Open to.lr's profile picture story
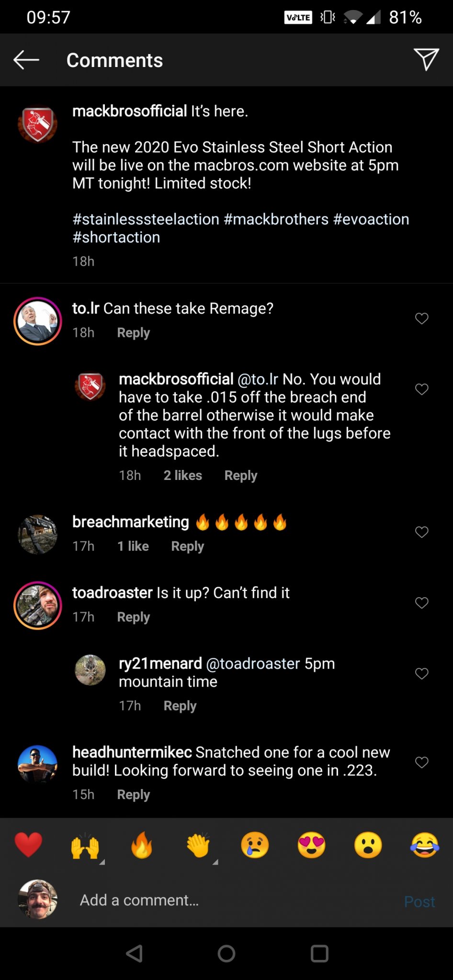The width and height of the screenshot is (453, 980). (x=38, y=321)
